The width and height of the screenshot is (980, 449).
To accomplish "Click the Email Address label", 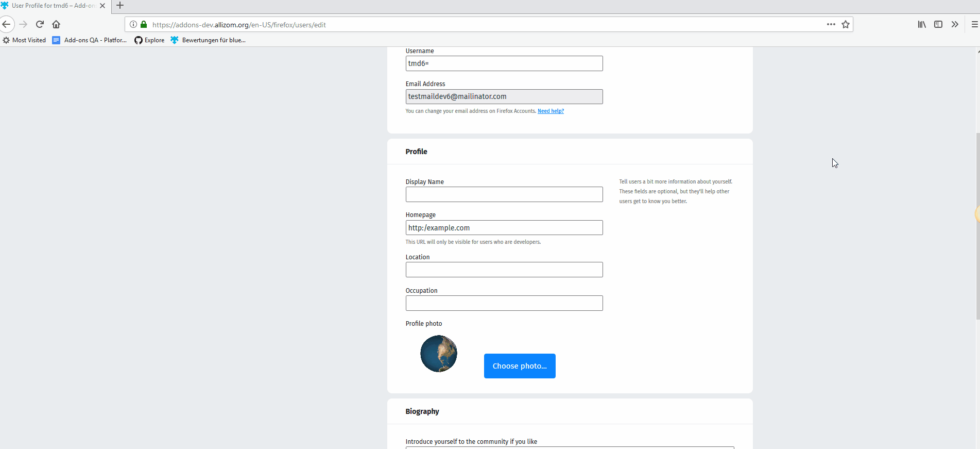I will 425,84.
